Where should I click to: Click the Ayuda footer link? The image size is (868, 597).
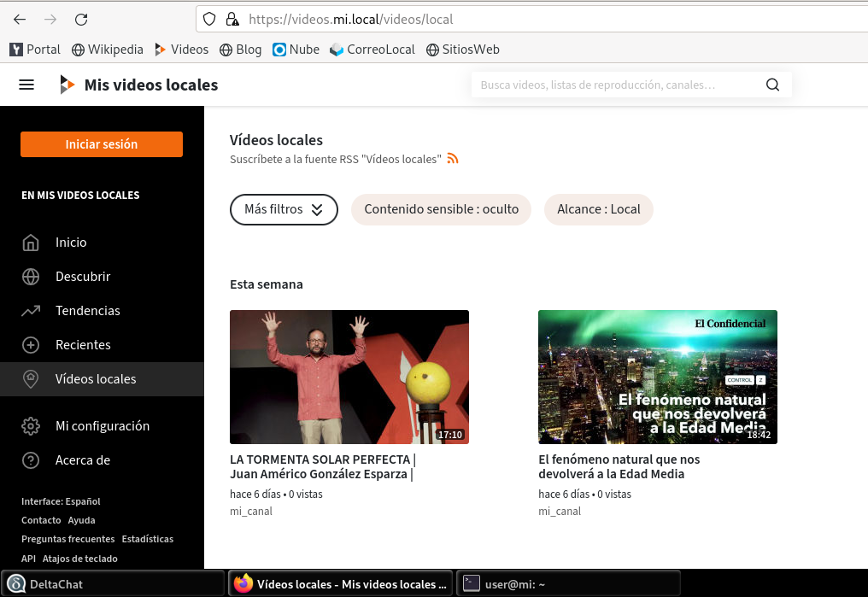(81, 520)
